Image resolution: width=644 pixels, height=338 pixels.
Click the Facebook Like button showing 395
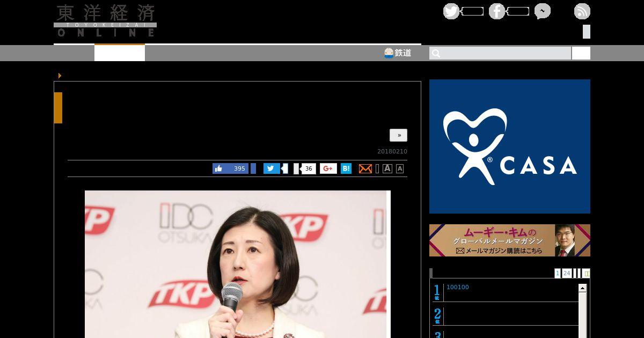230,168
